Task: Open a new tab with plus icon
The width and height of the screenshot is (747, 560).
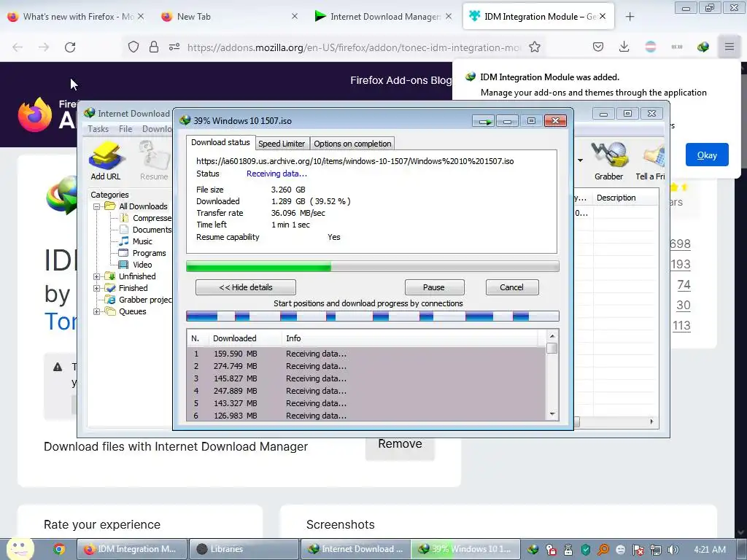Action: coord(630,17)
